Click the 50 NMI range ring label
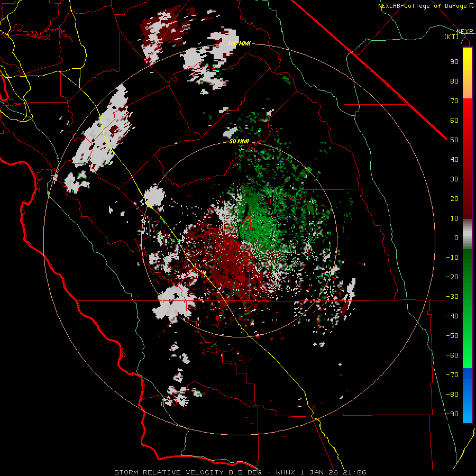Screen dimensions: 476x476 (239, 141)
